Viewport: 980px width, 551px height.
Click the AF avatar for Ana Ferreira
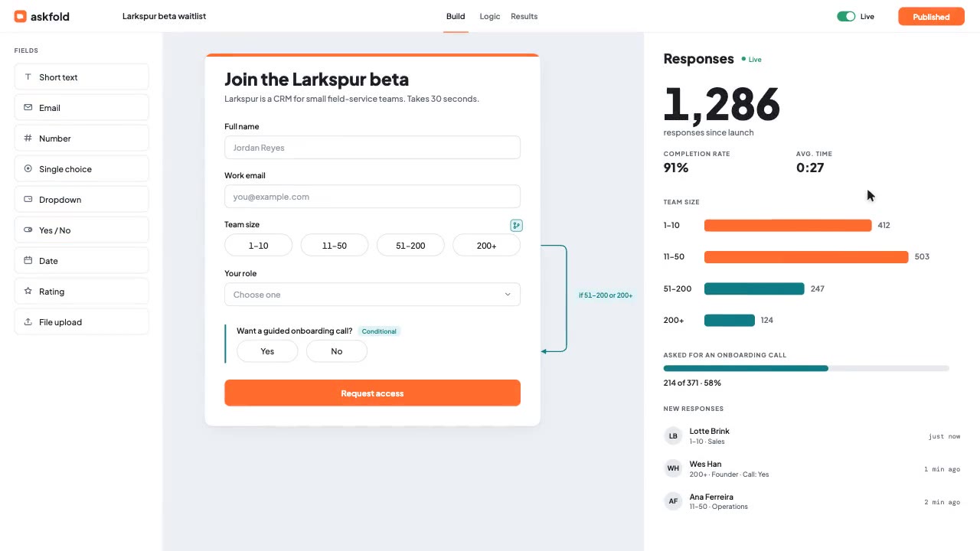pyautogui.click(x=673, y=501)
